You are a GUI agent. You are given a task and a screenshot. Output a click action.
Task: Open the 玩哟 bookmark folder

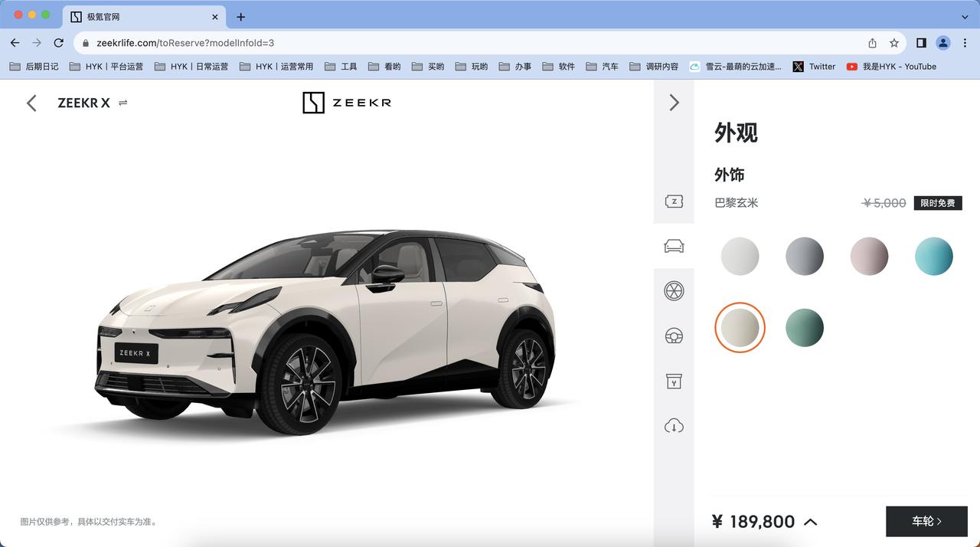click(x=472, y=67)
